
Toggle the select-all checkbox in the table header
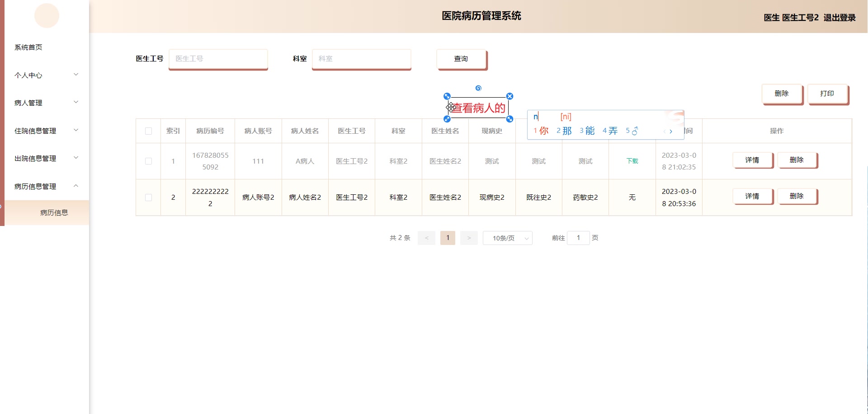[x=148, y=131]
